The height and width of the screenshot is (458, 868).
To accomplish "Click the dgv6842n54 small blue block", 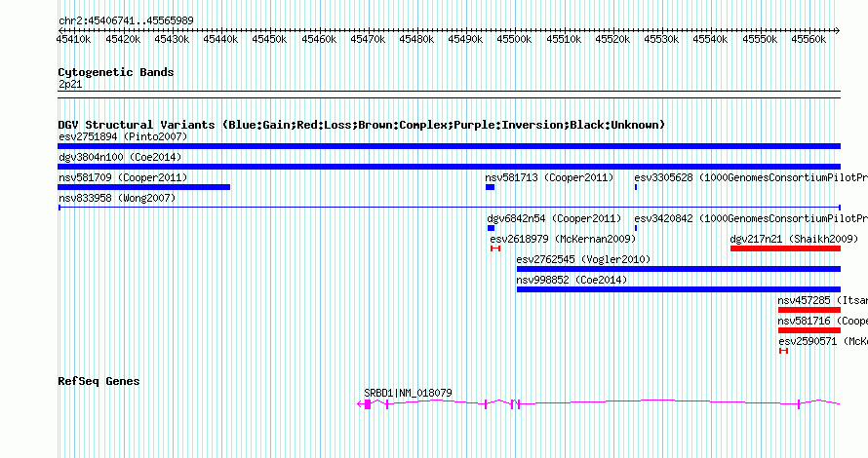I will tap(491, 228).
